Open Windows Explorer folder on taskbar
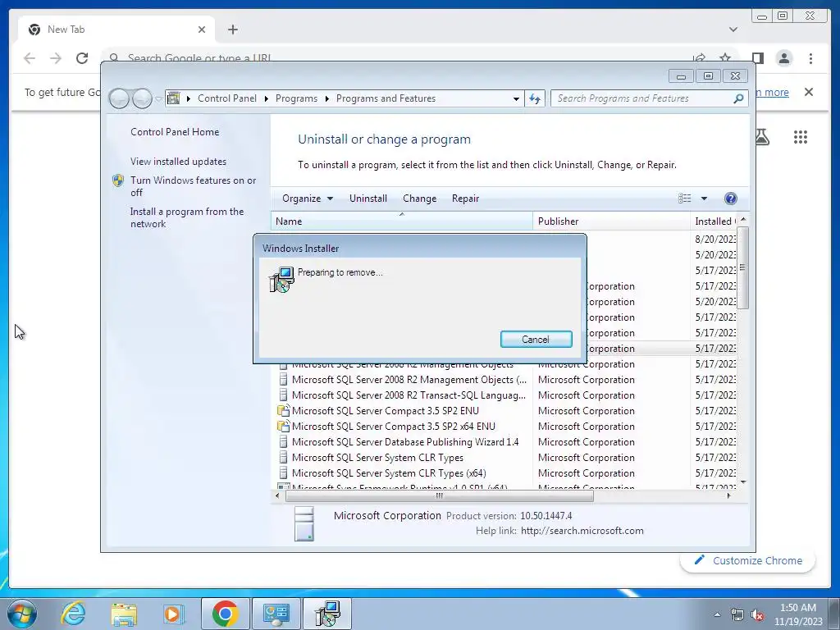Viewport: 840px width, 630px height. pos(124,614)
